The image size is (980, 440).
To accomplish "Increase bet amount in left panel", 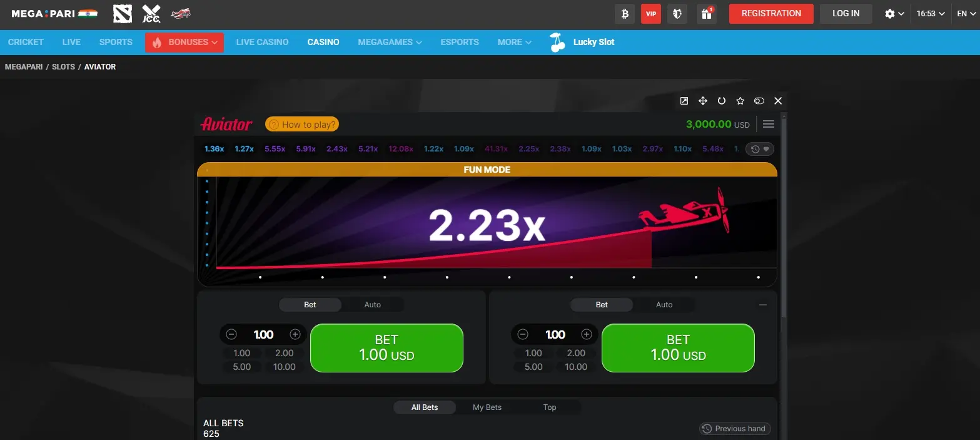I will coord(295,334).
